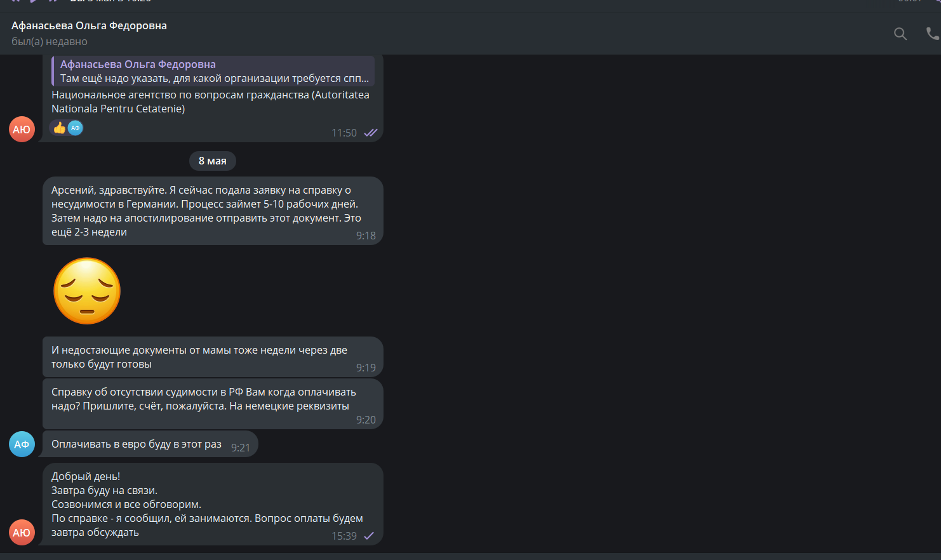The width and height of the screenshot is (941, 560).
Task: Open search in this chat
Action: tap(900, 34)
